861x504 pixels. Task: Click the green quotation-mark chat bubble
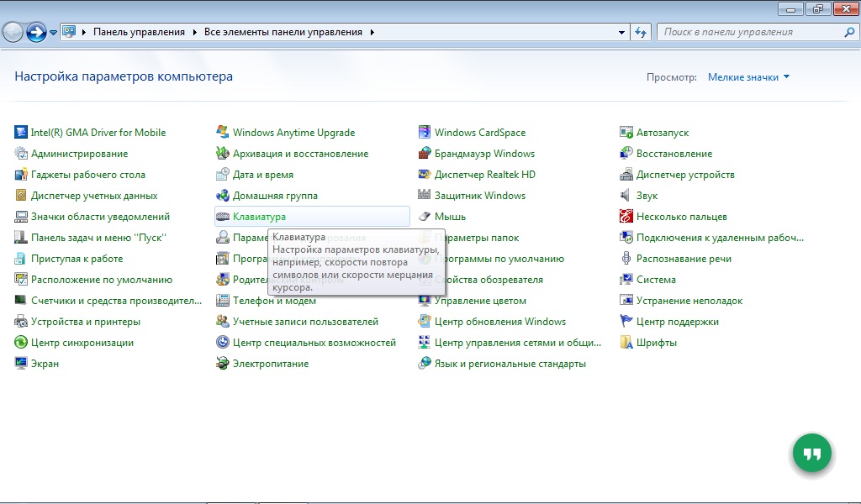click(812, 453)
